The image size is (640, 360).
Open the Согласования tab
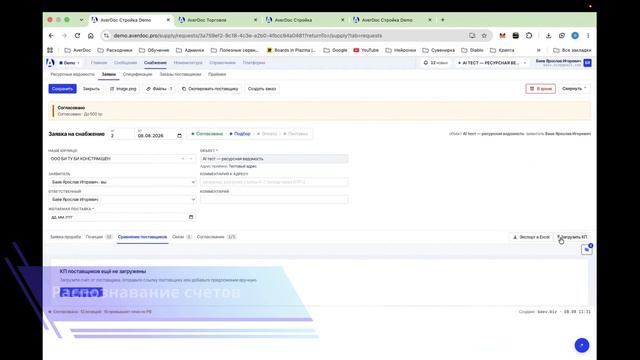pos(216,237)
